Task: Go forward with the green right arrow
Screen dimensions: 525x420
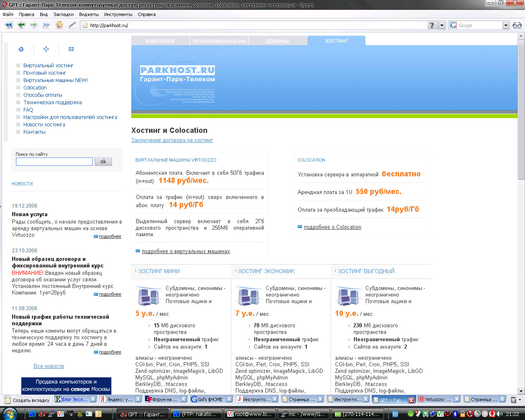Action: pyautogui.click(x=34, y=25)
